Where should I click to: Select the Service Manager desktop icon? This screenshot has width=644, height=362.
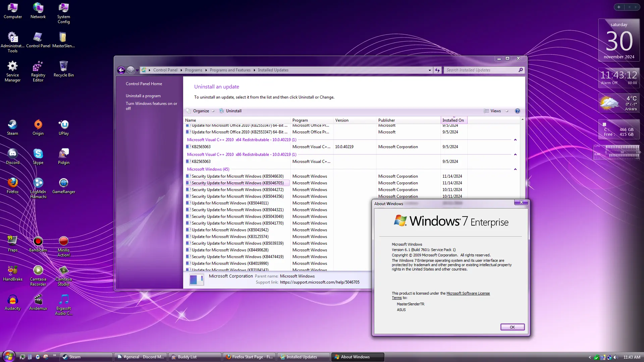point(13,71)
